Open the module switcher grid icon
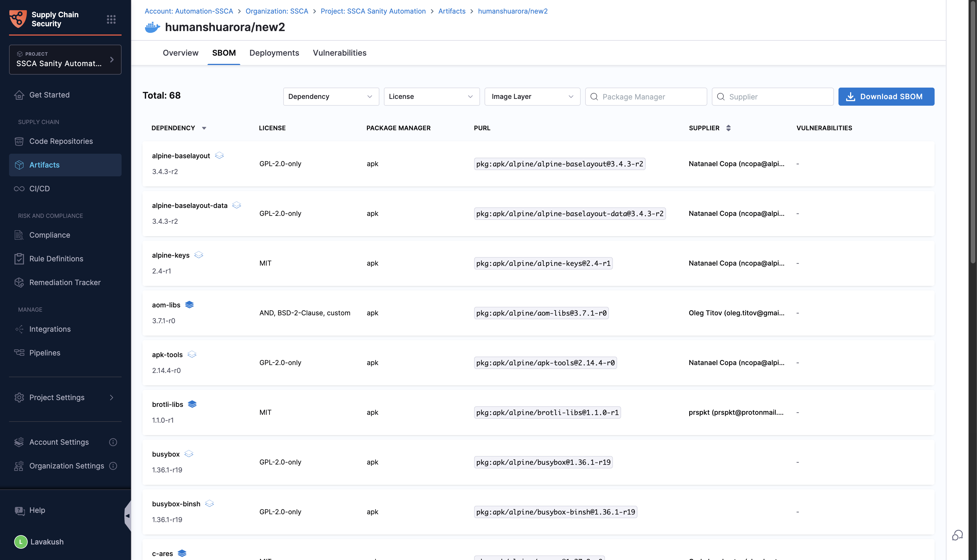This screenshot has width=977, height=560. 111,19
